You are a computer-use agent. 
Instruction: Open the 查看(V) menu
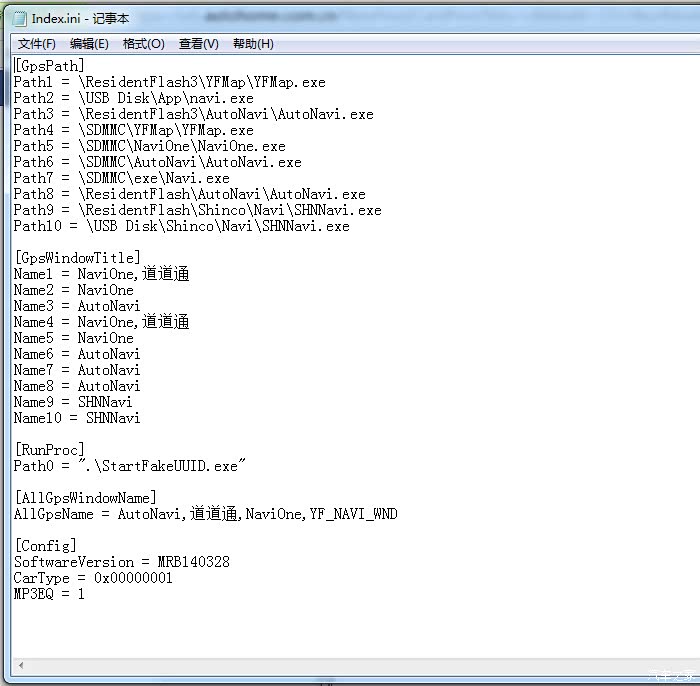pyautogui.click(x=199, y=44)
